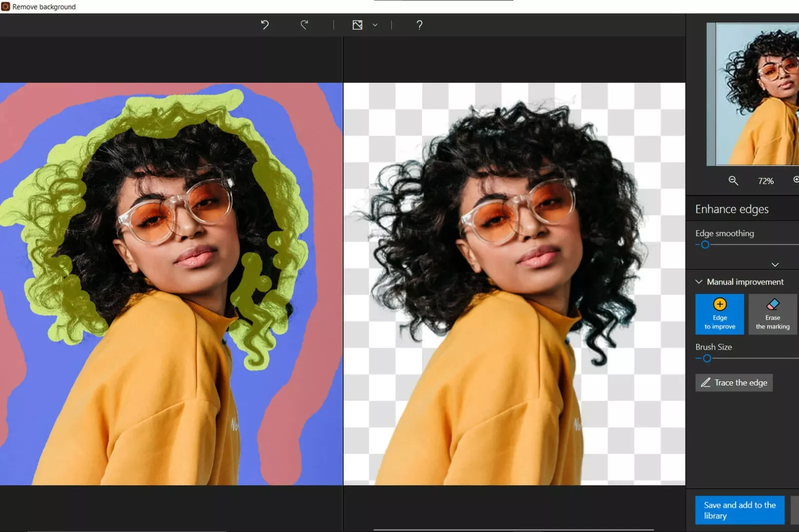Open the view mode dropdown arrow

pos(375,24)
